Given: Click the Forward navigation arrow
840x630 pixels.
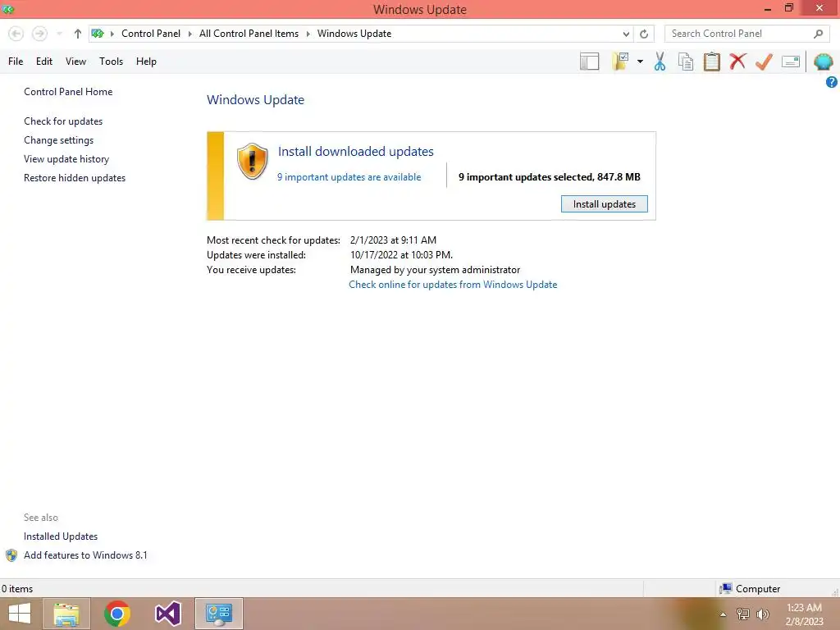Looking at the screenshot, I should click(39, 34).
